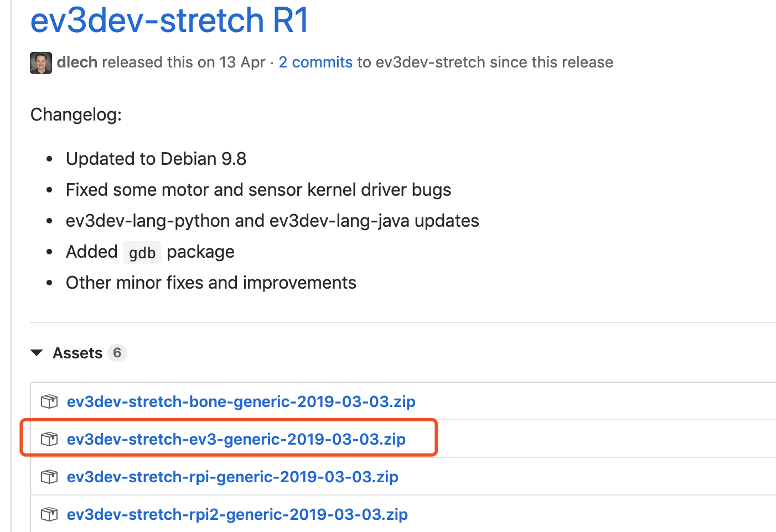Open dlech's profile avatar image
This screenshot has height=532, width=776.
[40, 62]
